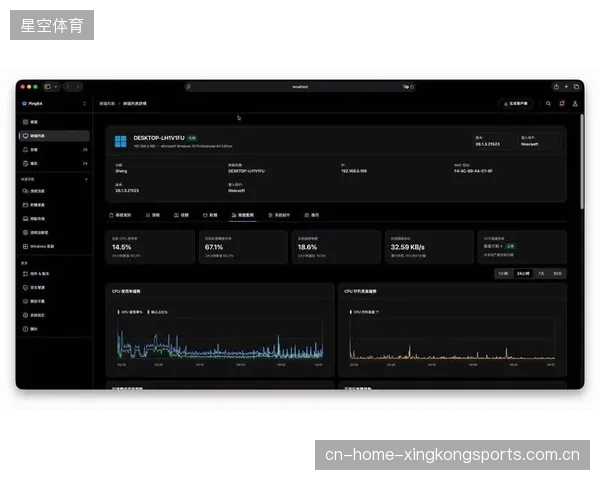Switch to the last device detail tab
600x480 pixels.
click(311, 215)
